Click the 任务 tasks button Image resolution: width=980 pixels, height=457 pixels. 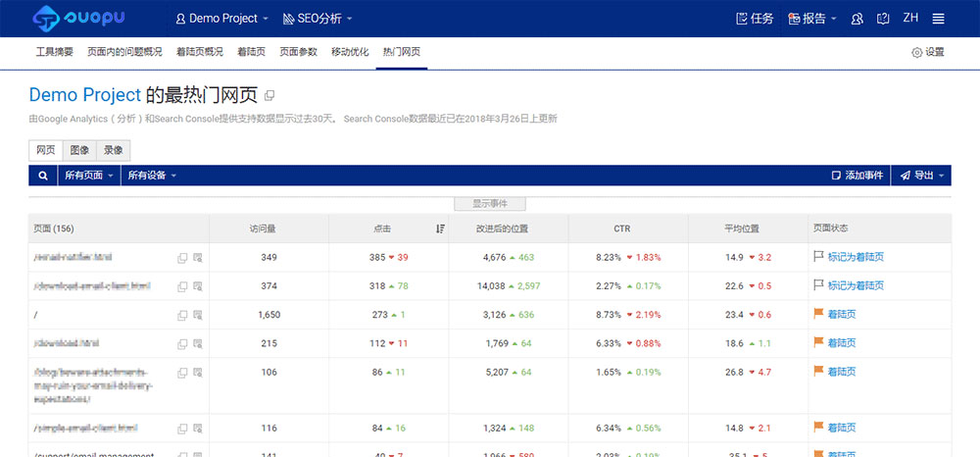(x=755, y=19)
